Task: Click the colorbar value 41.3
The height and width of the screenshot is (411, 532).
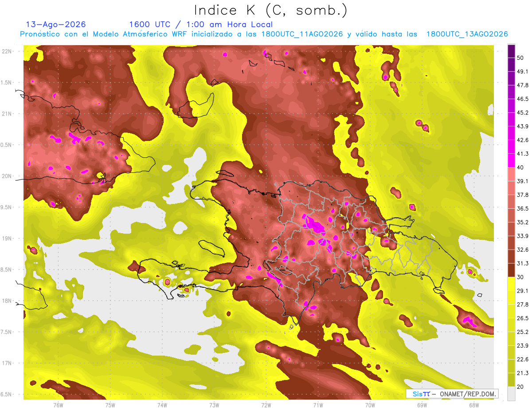Action: [522, 154]
